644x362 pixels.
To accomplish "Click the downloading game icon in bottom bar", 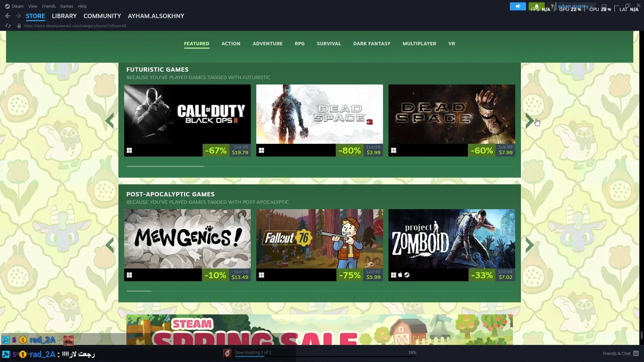I will 227,353.
